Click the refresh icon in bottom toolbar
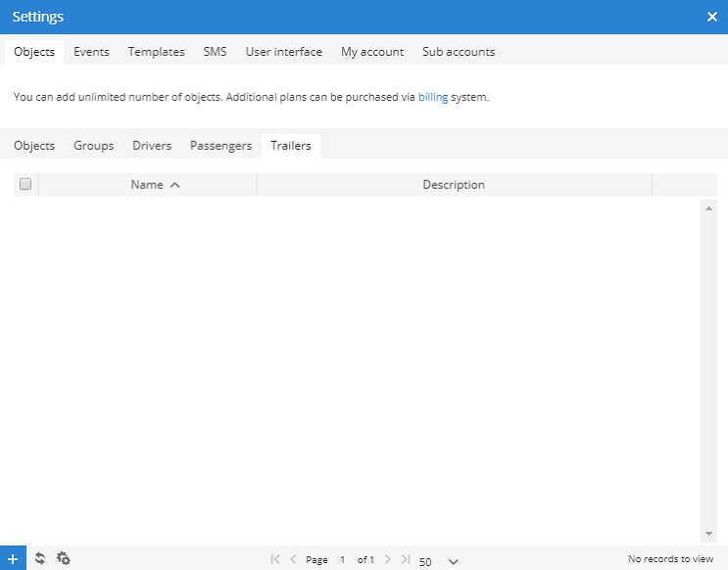The image size is (728, 570). 40,558
